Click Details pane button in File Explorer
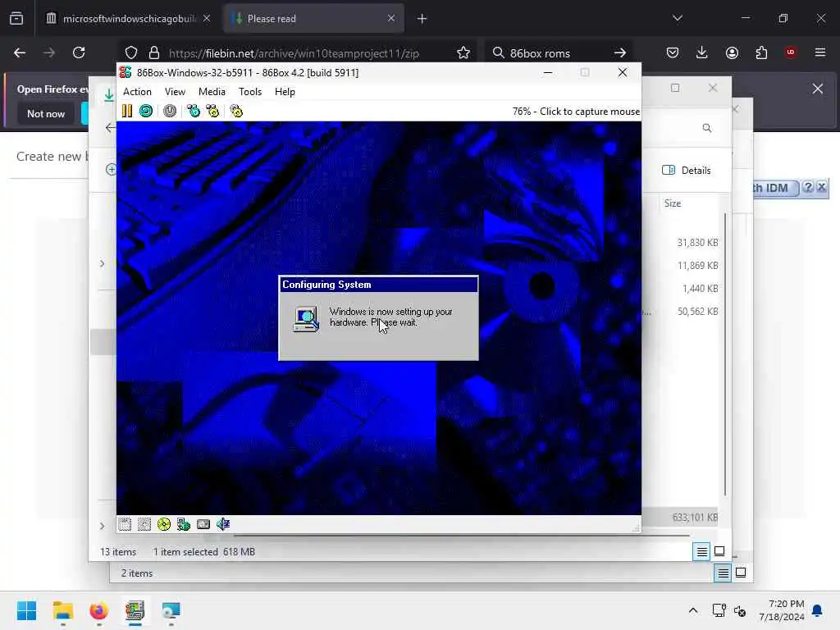This screenshot has width=840, height=630. (x=687, y=171)
